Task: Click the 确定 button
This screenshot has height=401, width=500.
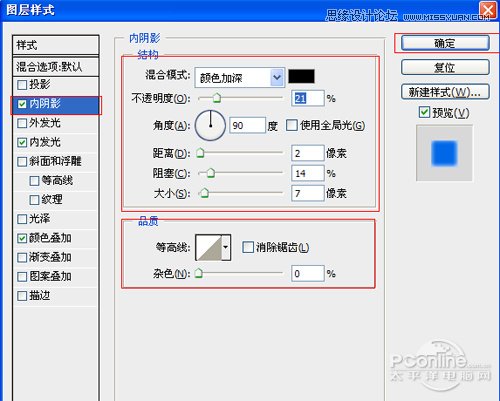Action: [x=445, y=43]
